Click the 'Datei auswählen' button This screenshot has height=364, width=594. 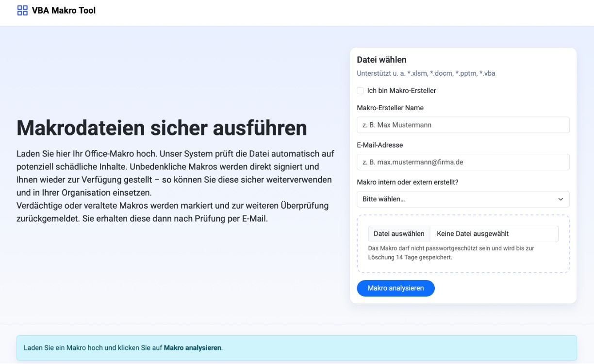coord(398,233)
